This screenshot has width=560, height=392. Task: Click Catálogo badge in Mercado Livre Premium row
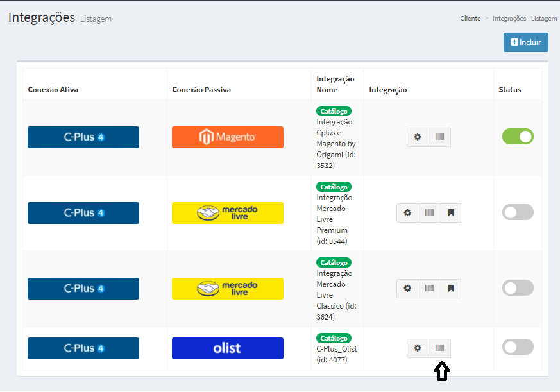(x=334, y=187)
